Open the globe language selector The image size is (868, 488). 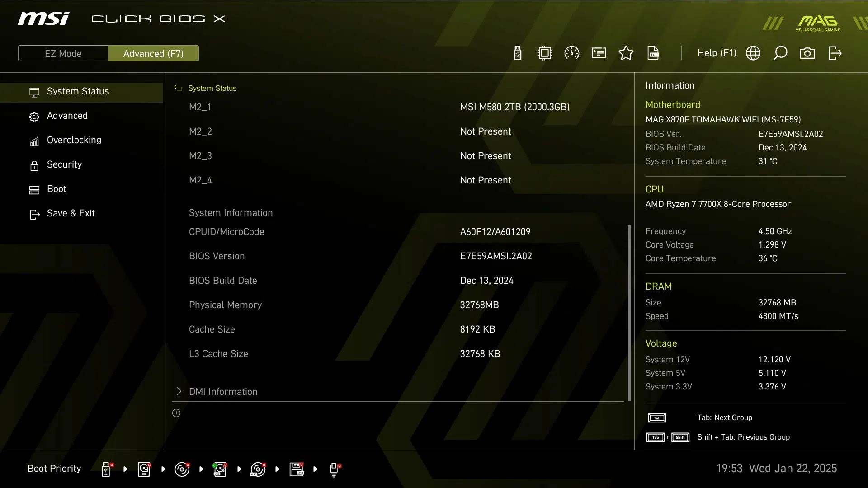pyautogui.click(x=753, y=53)
